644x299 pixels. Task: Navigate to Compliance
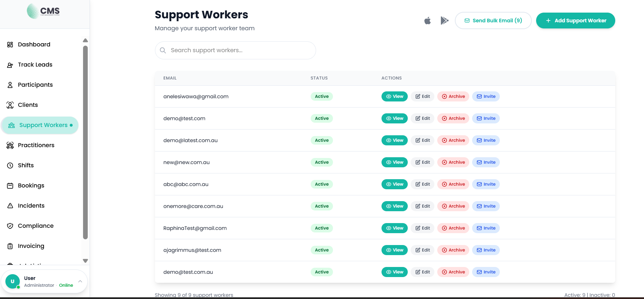pyautogui.click(x=36, y=226)
